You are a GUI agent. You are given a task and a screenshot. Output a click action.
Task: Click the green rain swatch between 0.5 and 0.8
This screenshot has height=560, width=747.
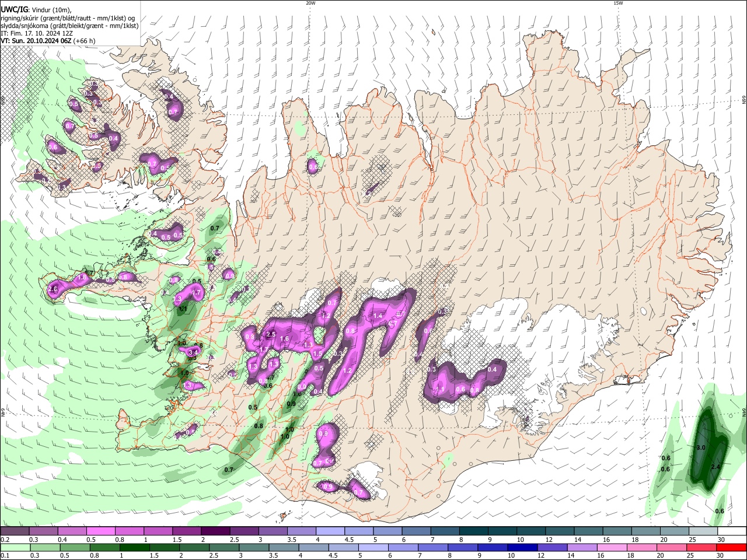74,548
